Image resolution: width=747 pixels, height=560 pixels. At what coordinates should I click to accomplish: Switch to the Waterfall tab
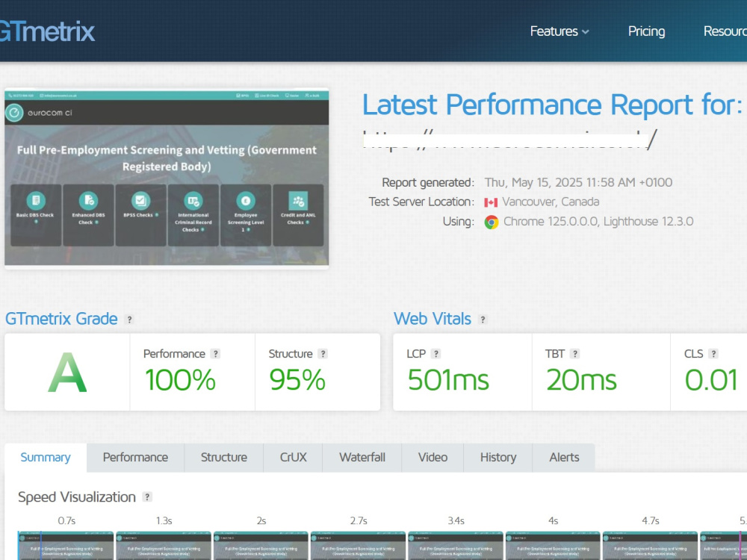(x=362, y=458)
